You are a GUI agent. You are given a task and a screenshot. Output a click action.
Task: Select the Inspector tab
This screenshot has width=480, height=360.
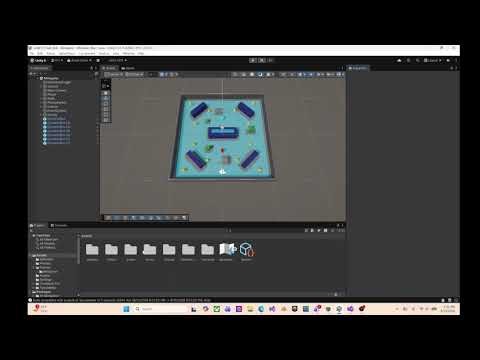(x=358, y=68)
